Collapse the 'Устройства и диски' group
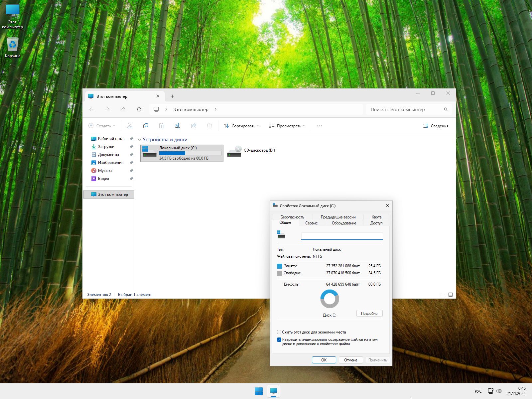Screen dimensions: 532x399 click(140, 140)
